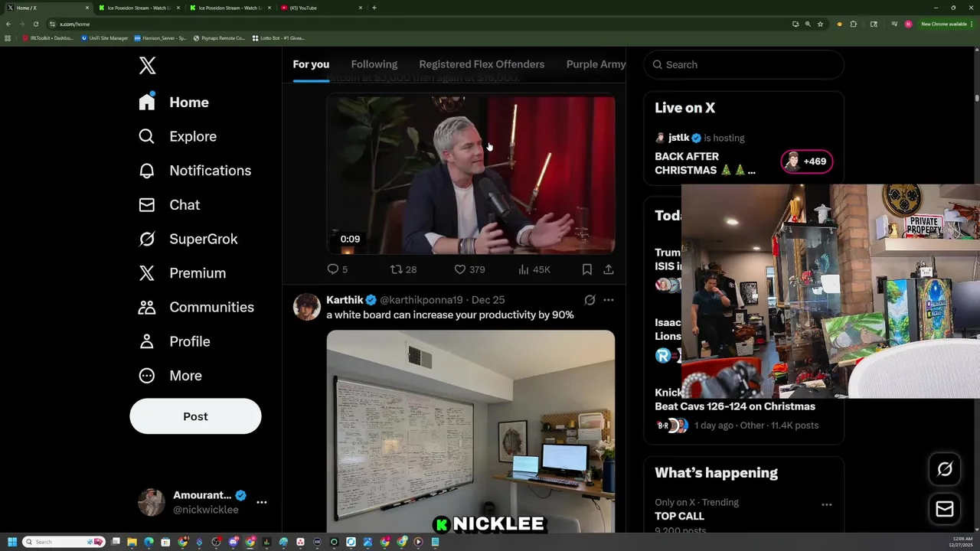Expand the More menu in sidebar
Image resolution: width=980 pixels, height=551 pixels.
click(x=170, y=376)
